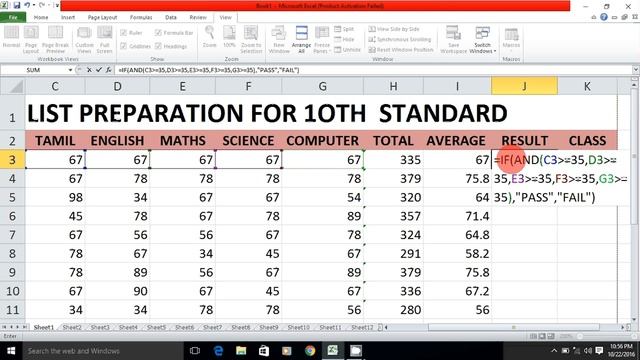Open the Review ribbon tab

(198, 17)
